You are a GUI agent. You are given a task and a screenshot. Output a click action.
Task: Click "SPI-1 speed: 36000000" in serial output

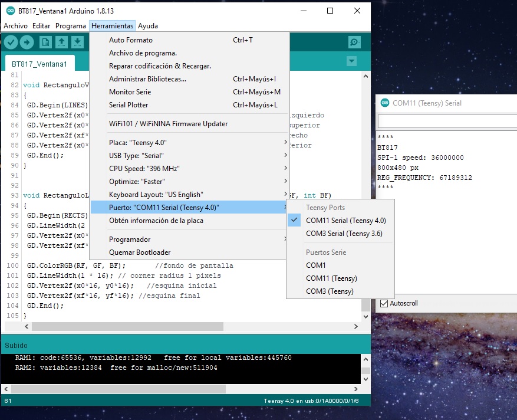pyautogui.click(x=420, y=157)
